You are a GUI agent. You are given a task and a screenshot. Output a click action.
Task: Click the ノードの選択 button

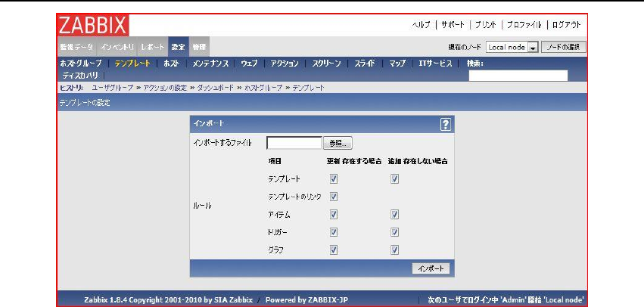pyautogui.click(x=564, y=47)
